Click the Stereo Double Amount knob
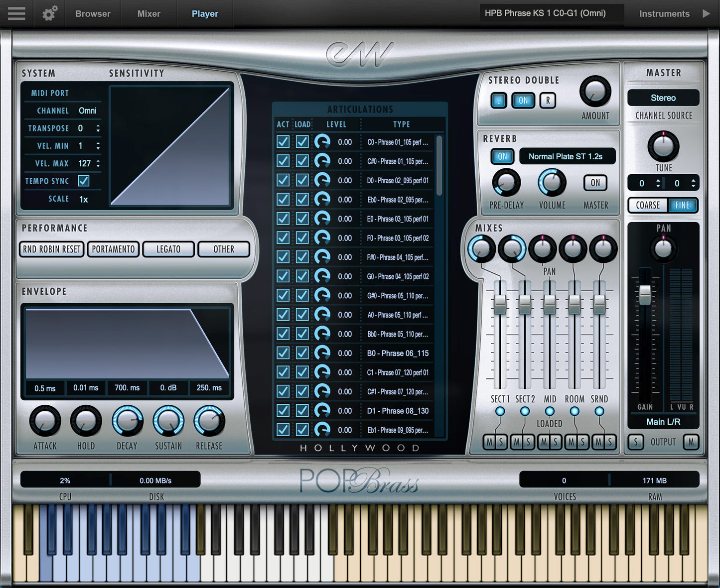Screen dimensions: 720x588 click(x=595, y=92)
